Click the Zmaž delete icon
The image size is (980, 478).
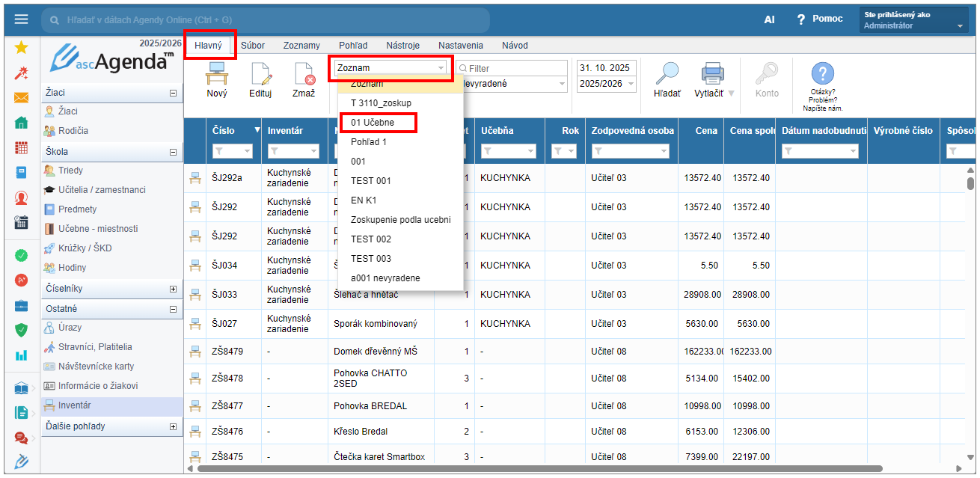(x=304, y=73)
